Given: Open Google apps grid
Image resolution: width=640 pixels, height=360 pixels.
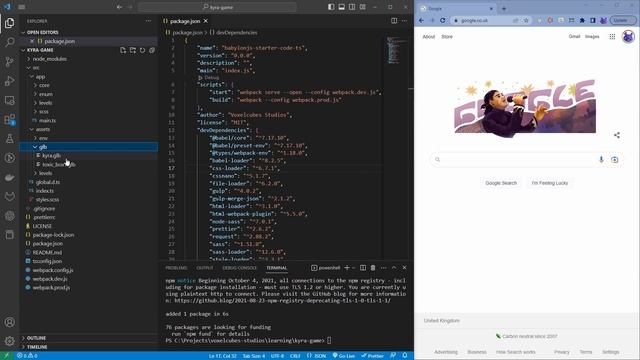Looking at the screenshot, I should 612,37.
